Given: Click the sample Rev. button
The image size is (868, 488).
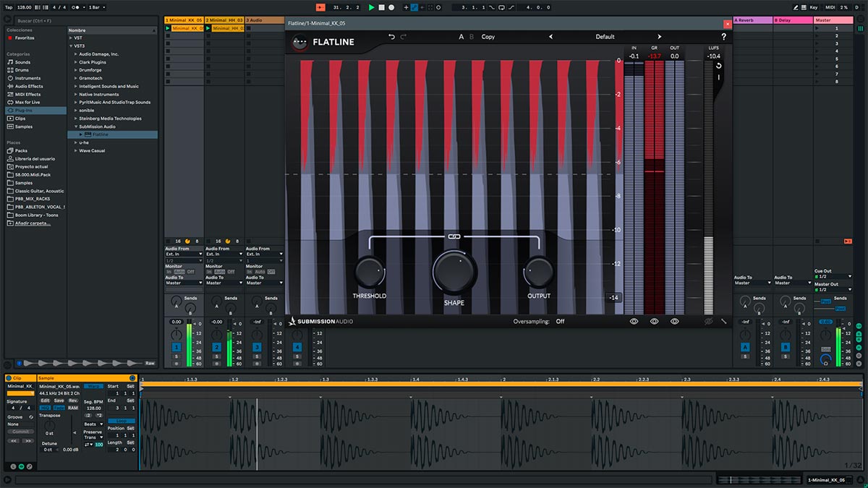Looking at the screenshot, I should coord(72,400).
